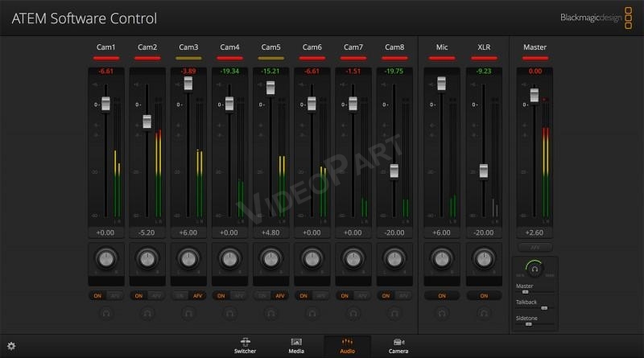Disable AFV on Cam3
This screenshot has height=358, width=644.
pyautogui.click(x=197, y=295)
